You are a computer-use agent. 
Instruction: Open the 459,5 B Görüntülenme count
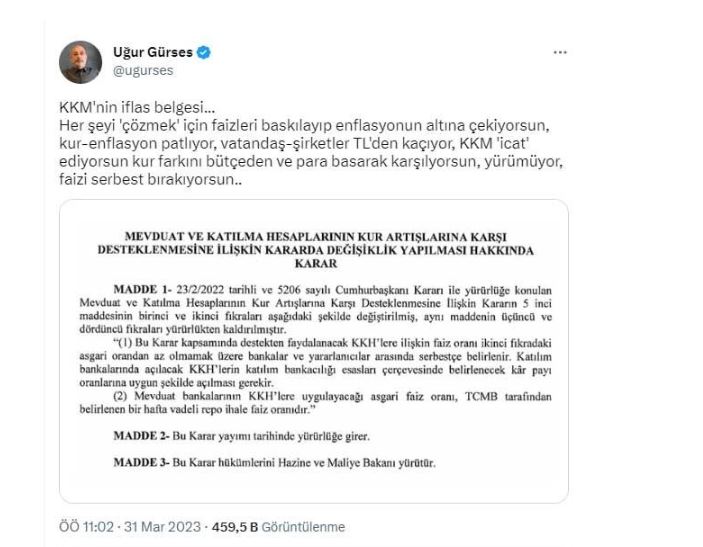[278, 527]
